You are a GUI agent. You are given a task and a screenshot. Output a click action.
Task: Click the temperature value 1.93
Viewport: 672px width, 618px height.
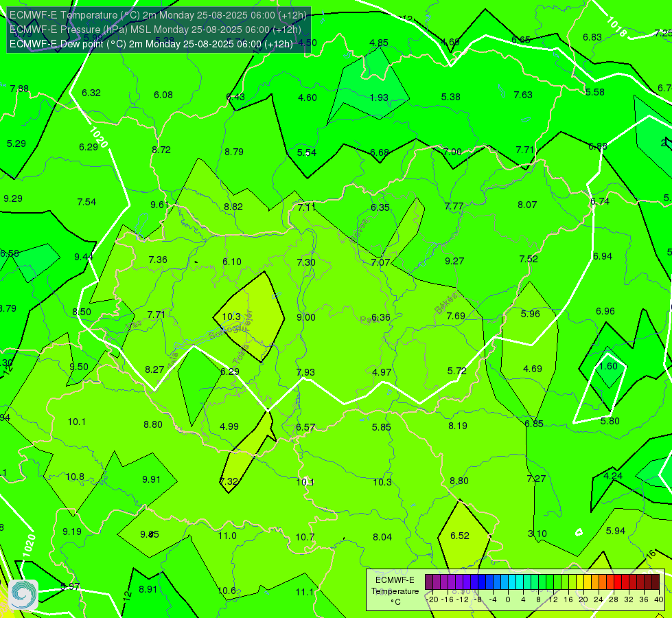[380, 98]
